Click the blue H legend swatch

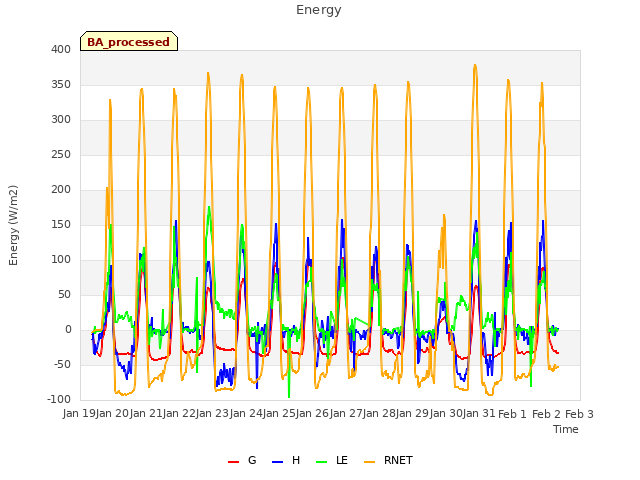[278, 462]
